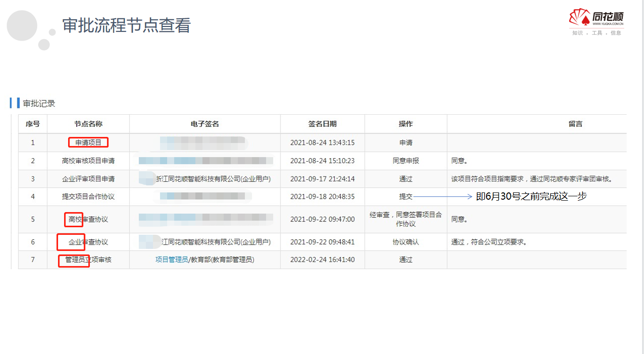Screen dimensions: 644x354
Task: Click the 电子签名 column header
Action: tap(205, 124)
